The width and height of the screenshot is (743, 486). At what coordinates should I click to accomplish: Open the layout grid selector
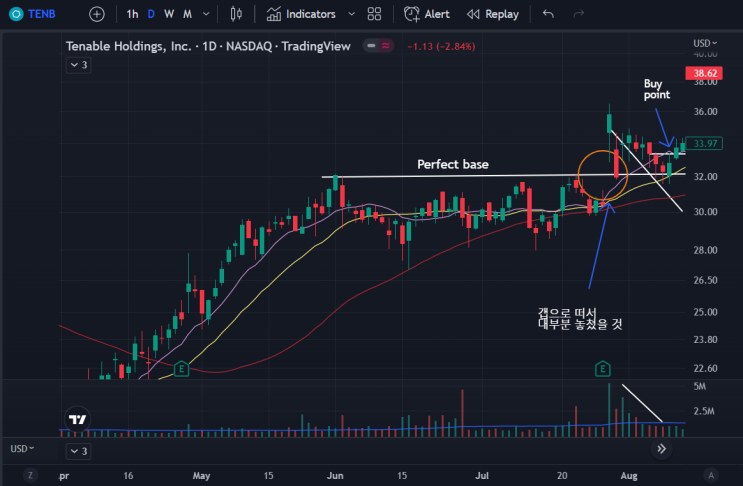[x=374, y=14]
